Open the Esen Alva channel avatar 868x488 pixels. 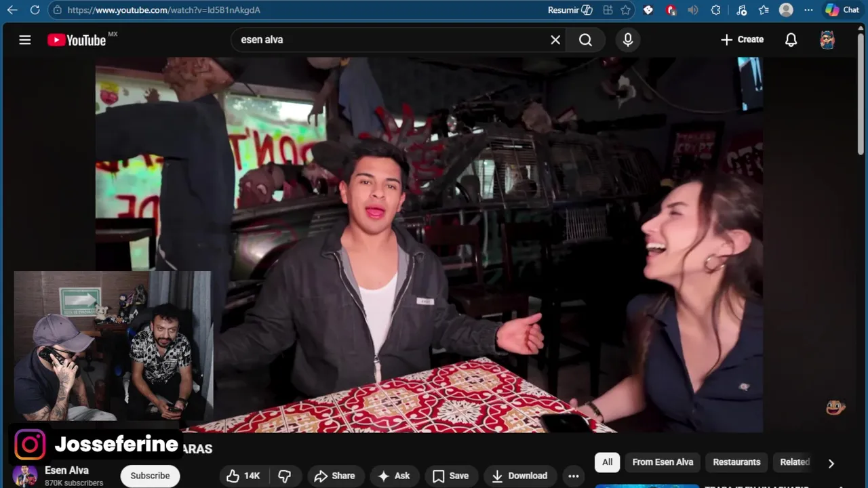[26, 476]
